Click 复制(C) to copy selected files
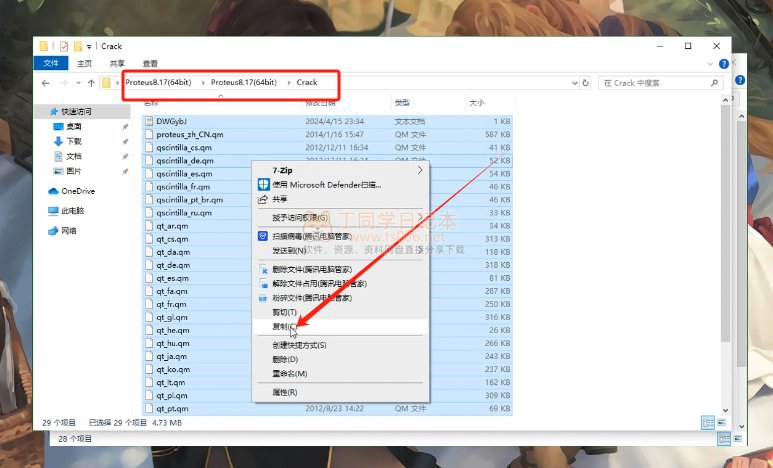The height and width of the screenshot is (468, 773). pos(285,326)
